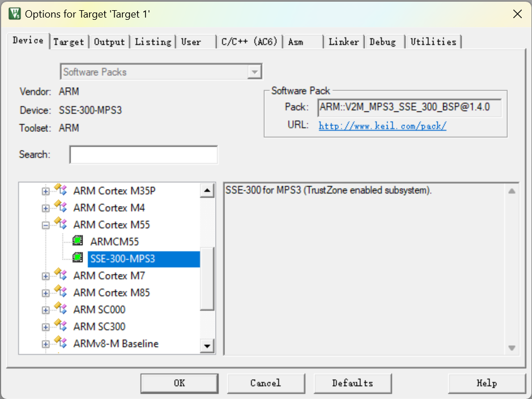
Task: Open the Debug tab
Action: (x=384, y=42)
